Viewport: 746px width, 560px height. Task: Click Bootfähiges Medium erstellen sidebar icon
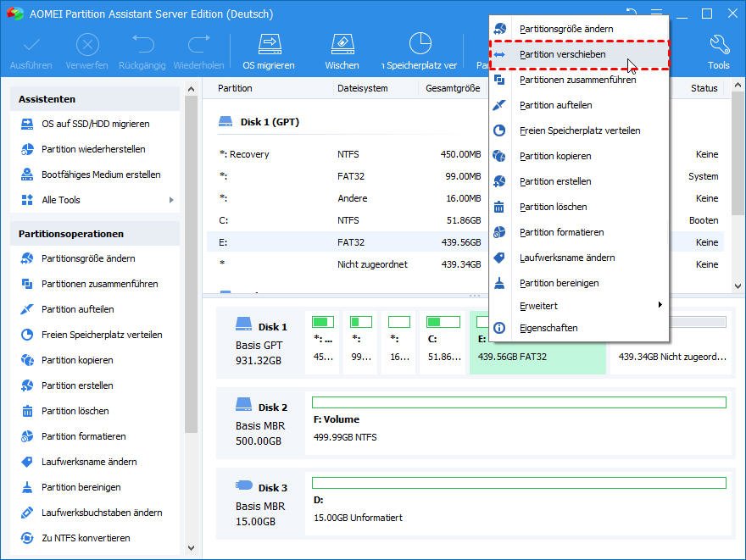(27, 175)
